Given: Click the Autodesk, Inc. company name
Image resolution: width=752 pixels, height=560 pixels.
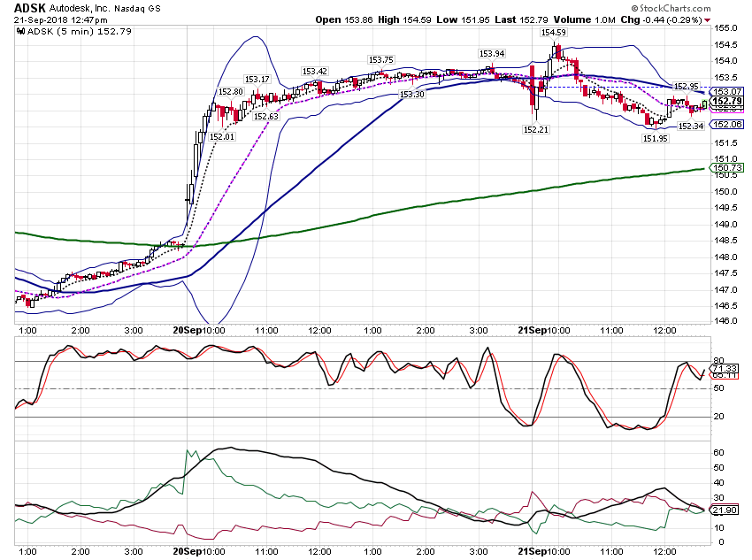Looking at the screenshot, I should click(x=79, y=9).
